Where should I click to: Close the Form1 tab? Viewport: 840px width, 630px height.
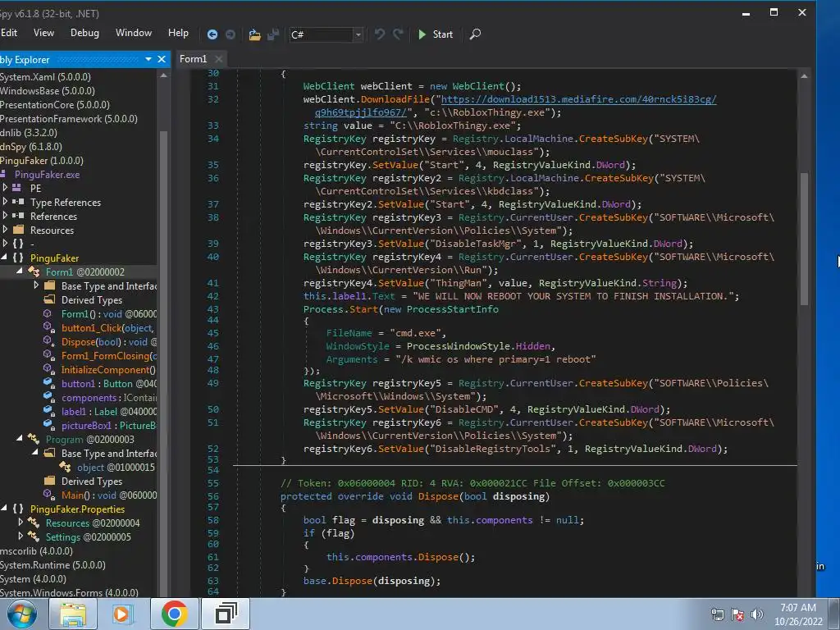pyautogui.click(x=218, y=59)
